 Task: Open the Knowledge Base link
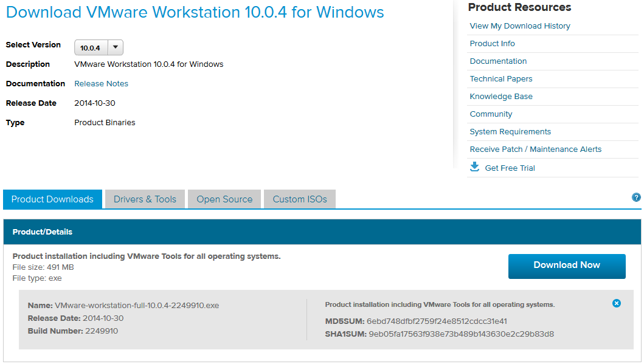pos(501,97)
